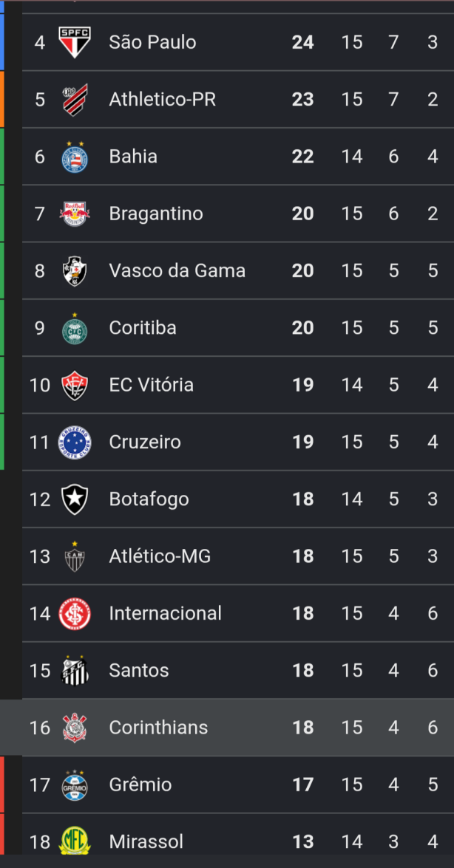Viewport: 454px width, 868px height.
Task: Click the Vasco da Gama crest
Action: pos(75,270)
